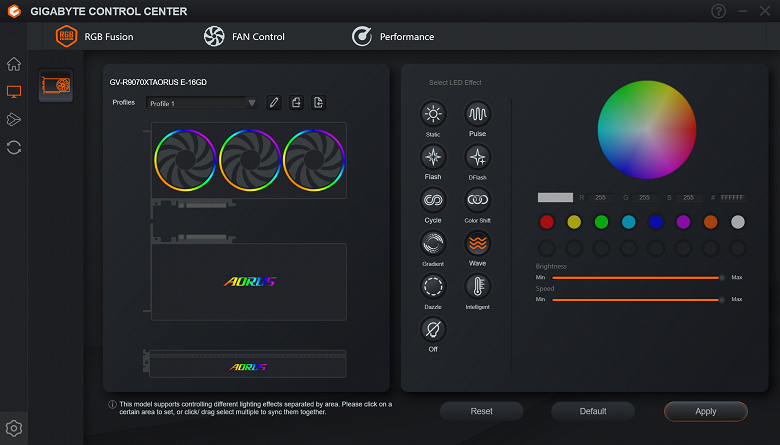Click the Speed slider track
This screenshot has width=780, height=445.
pos(638,300)
